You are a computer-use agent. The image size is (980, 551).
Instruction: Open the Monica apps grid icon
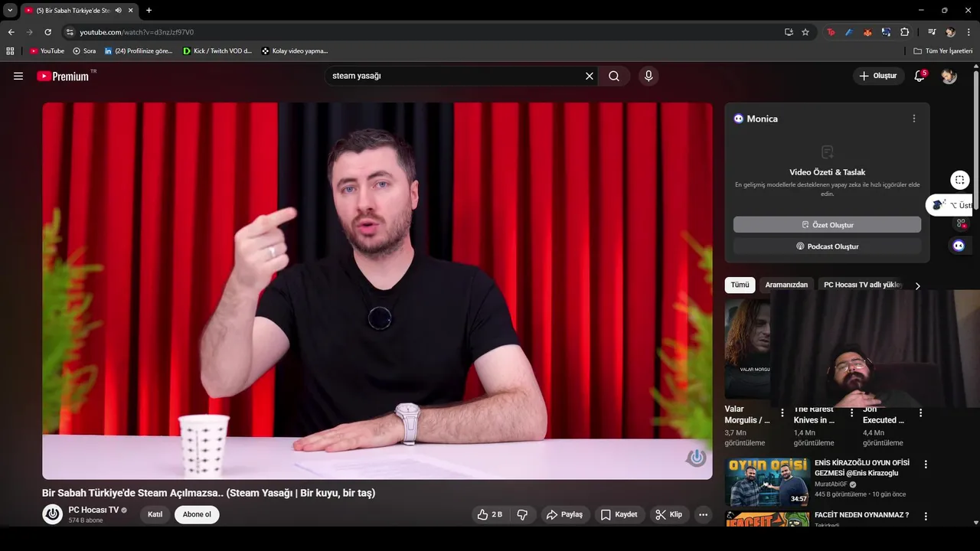[x=961, y=223]
